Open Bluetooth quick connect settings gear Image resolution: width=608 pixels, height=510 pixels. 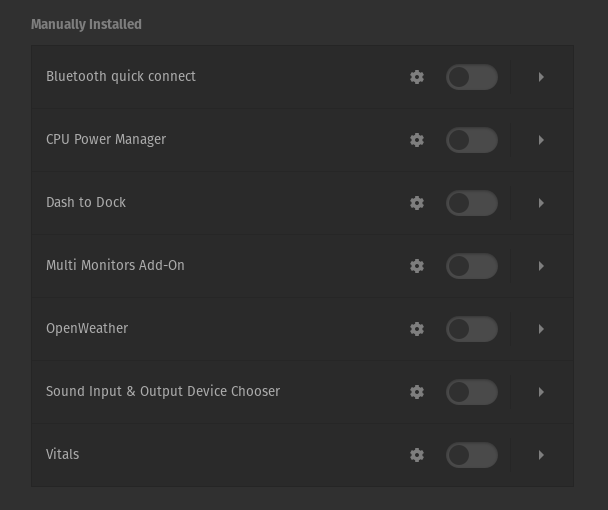click(x=417, y=77)
